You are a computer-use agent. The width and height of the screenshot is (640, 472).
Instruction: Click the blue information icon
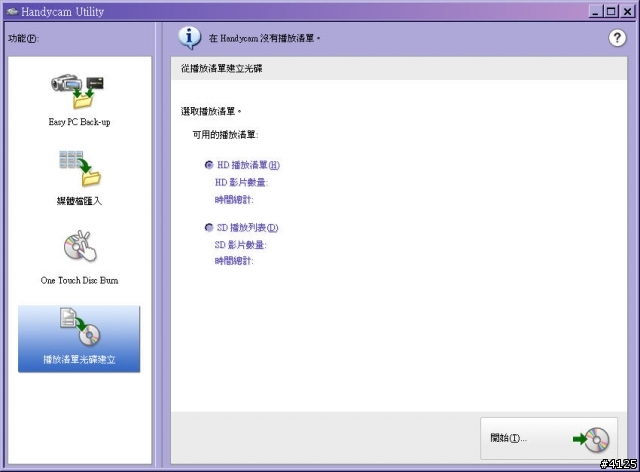click(189, 38)
